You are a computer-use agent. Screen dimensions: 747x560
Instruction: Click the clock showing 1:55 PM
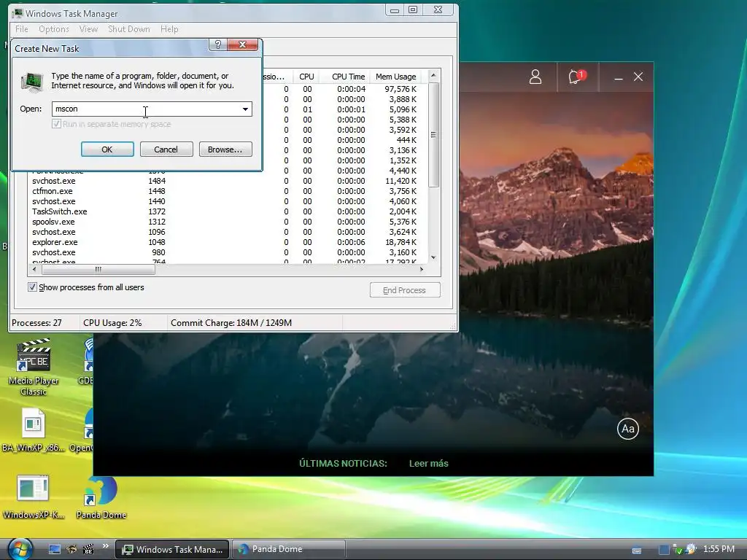pos(719,549)
